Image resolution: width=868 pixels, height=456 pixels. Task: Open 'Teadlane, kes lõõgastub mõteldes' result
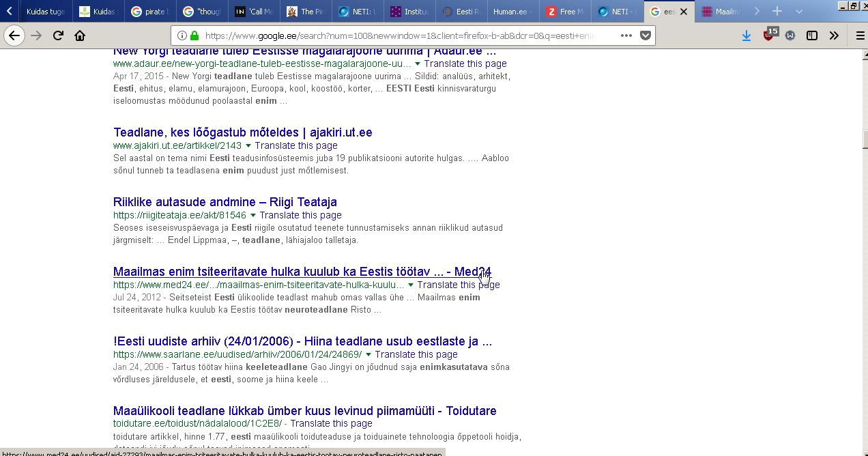pyautogui.click(x=243, y=132)
